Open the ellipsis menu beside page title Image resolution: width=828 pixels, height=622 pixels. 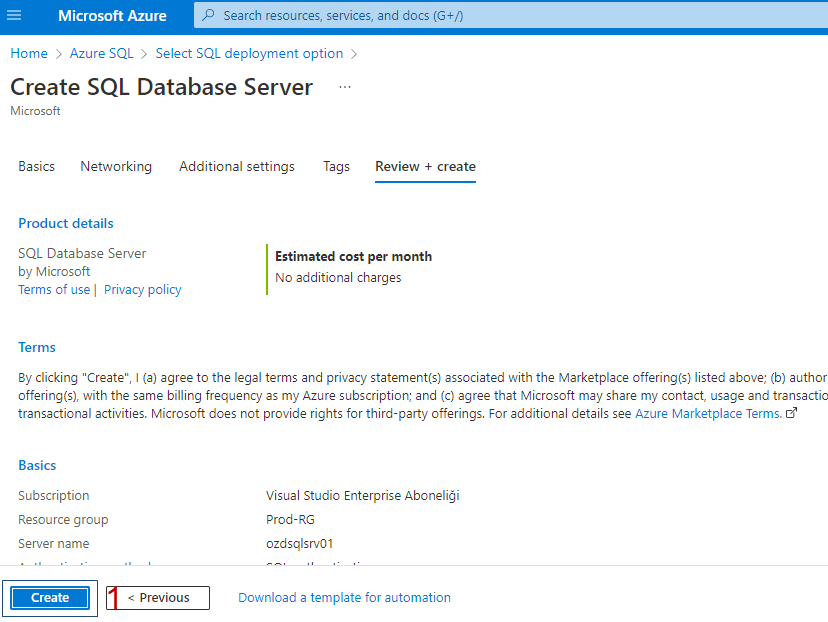click(x=345, y=87)
